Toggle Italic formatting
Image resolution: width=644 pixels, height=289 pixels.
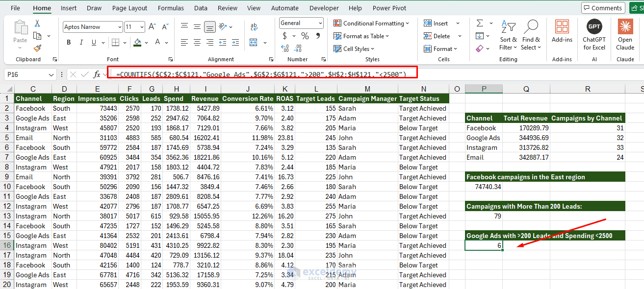[81, 43]
